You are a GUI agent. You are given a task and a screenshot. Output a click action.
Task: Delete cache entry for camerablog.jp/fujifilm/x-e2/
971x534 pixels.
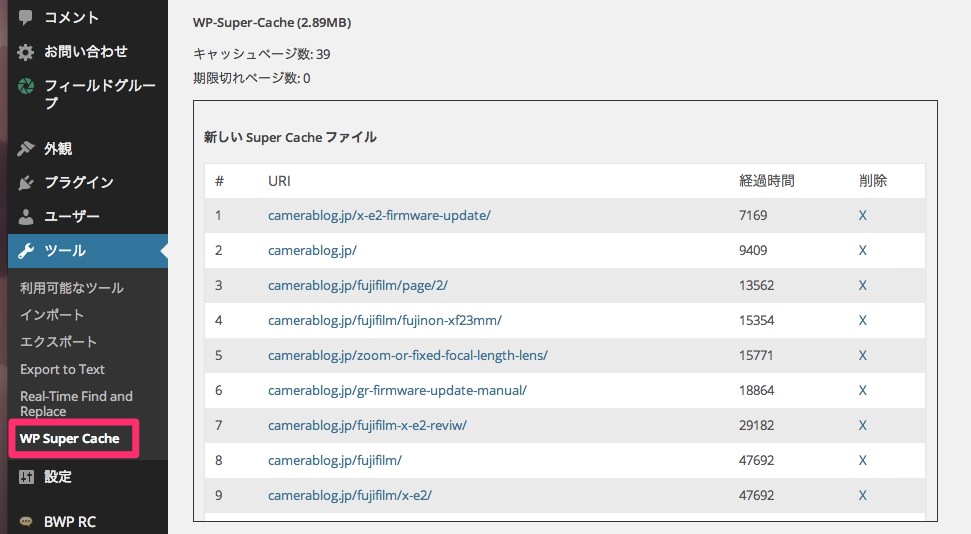click(863, 496)
